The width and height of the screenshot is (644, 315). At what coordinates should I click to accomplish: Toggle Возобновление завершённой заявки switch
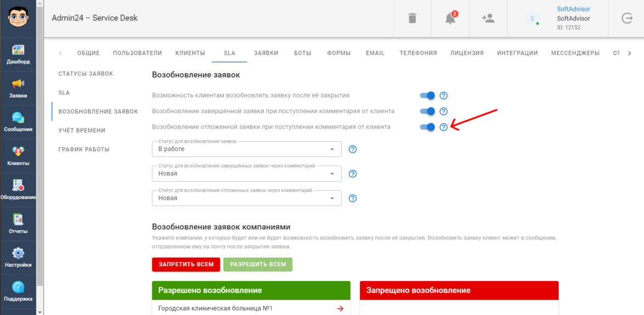click(428, 111)
